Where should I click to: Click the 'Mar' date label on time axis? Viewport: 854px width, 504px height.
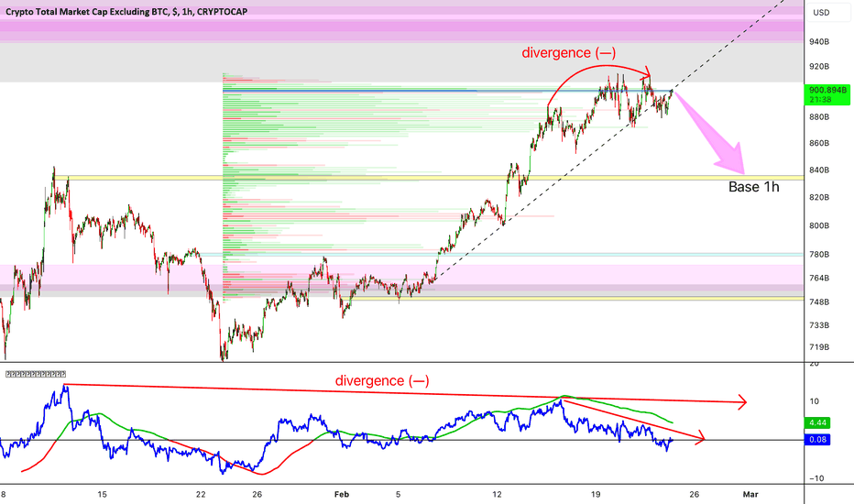pyautogui.click(x=750, y=494)
